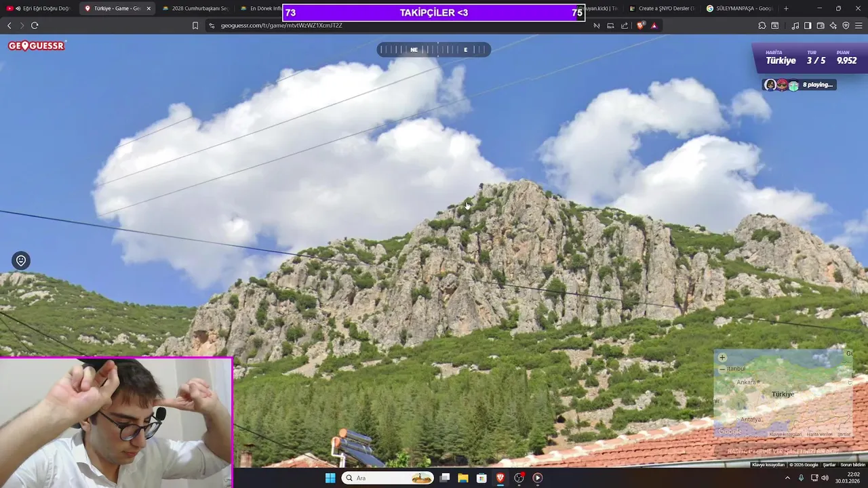Open Leo AI sparkle icon

[833, 25]
